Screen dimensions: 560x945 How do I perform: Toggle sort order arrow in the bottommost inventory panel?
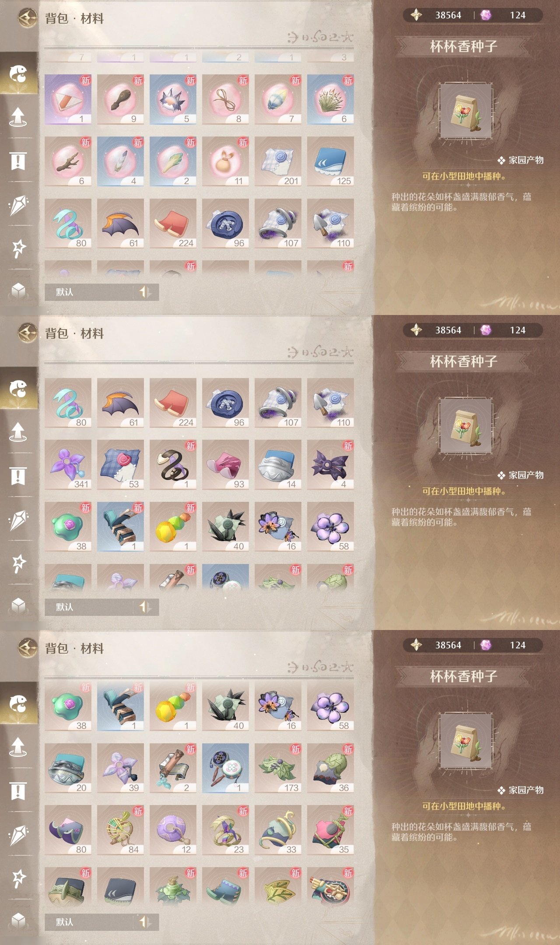point(145,922)
